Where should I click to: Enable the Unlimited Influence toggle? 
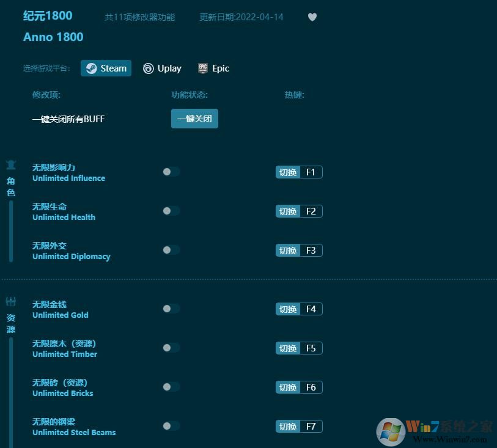(171, 172)
